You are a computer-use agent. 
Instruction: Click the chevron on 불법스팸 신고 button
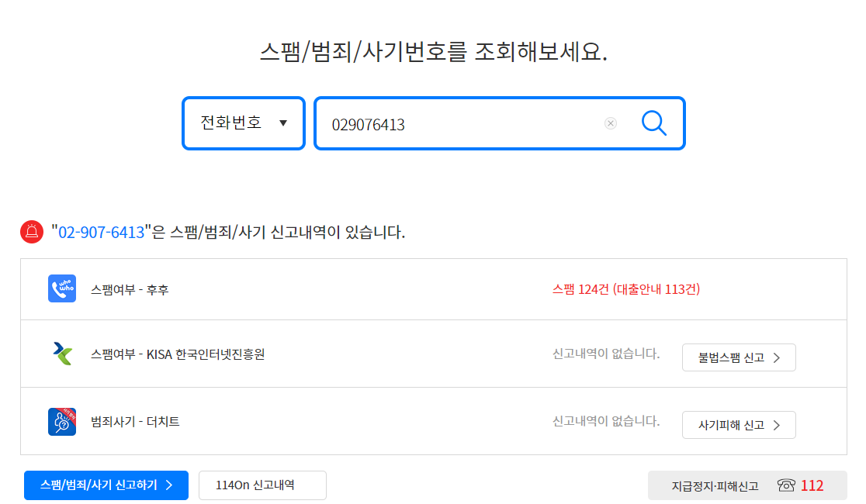click(777, 357)
